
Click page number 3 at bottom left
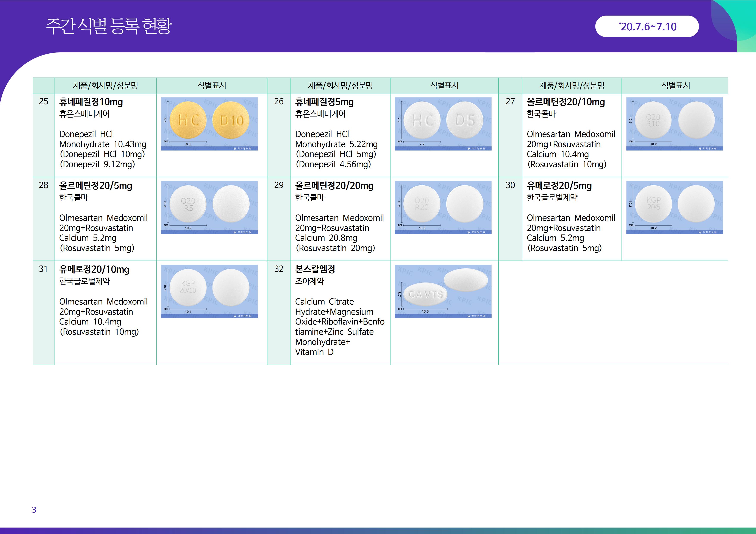(34, 510)
